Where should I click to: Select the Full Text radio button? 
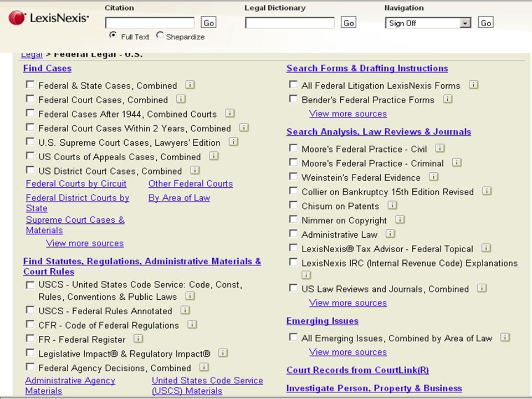pos(113,35)
